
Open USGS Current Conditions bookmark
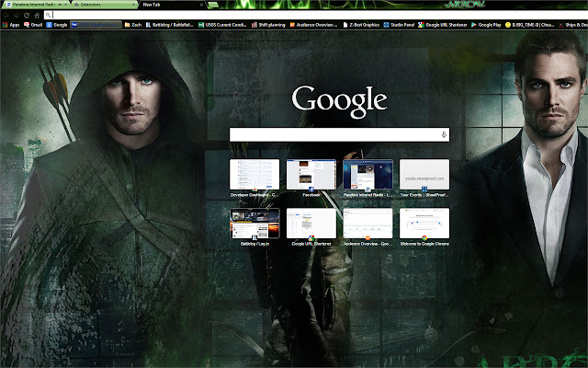point(222,25)
